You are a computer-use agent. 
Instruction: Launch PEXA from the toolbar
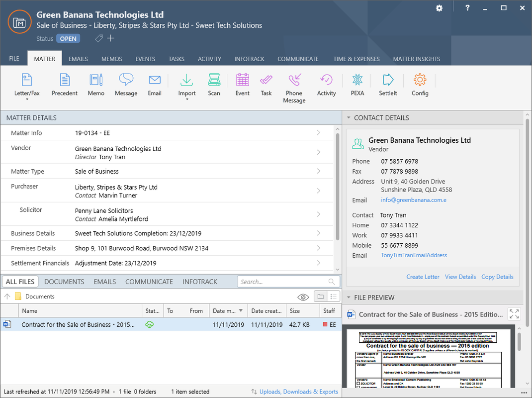point(357,85)
